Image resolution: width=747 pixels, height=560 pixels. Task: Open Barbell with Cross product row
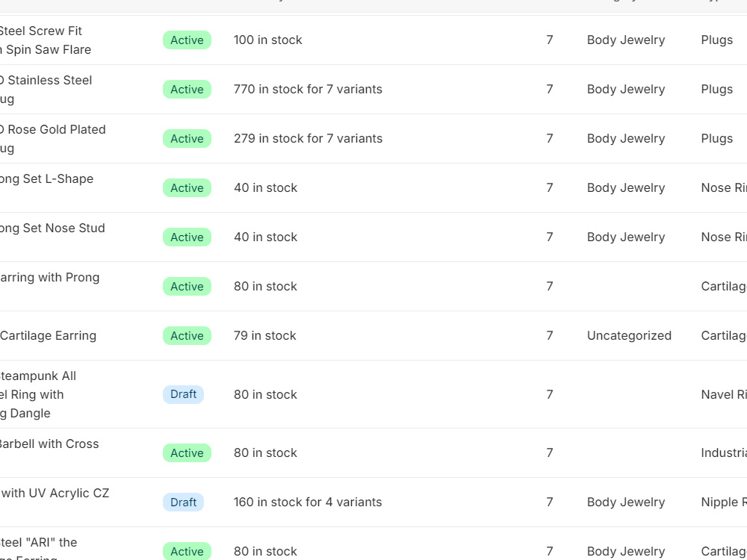pyautogui.click(x=49, y=444)
